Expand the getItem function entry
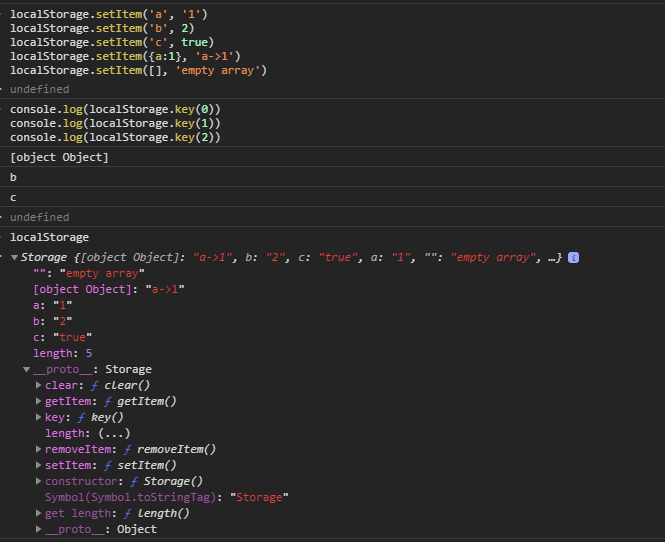 [38, 401]
